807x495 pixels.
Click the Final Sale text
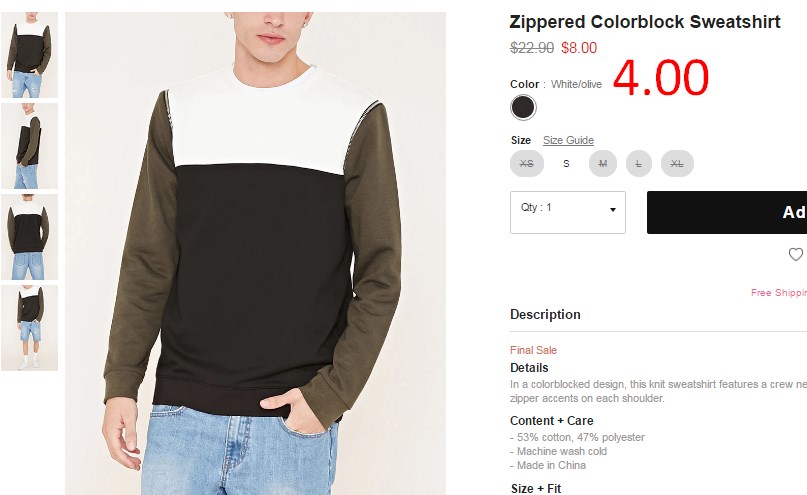coord(533,350)
